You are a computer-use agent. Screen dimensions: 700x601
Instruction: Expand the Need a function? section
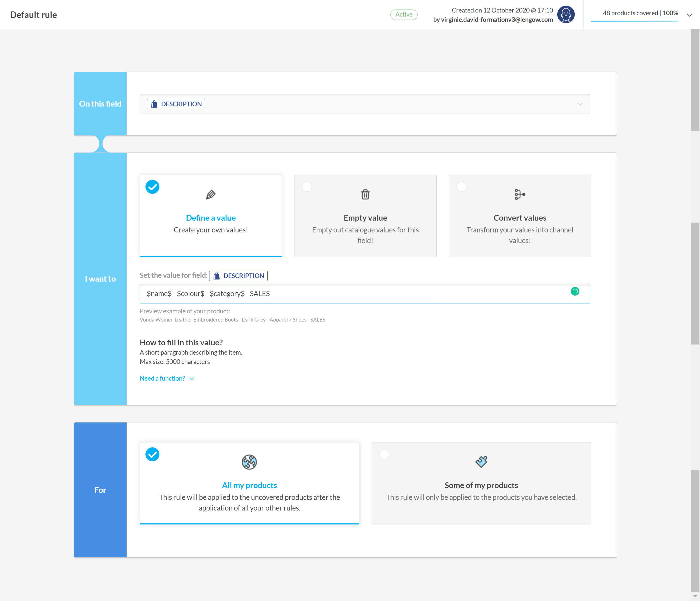[x=167, y=378]
